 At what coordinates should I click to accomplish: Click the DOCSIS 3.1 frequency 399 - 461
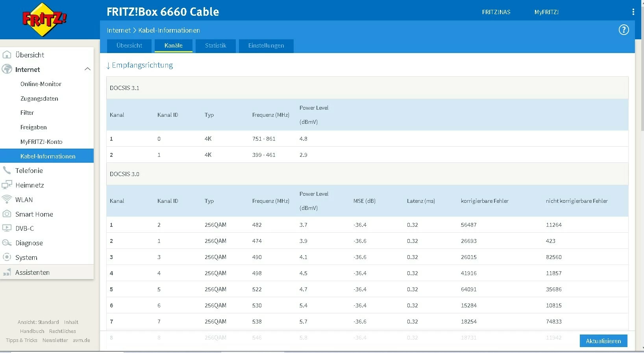[264, 155]
